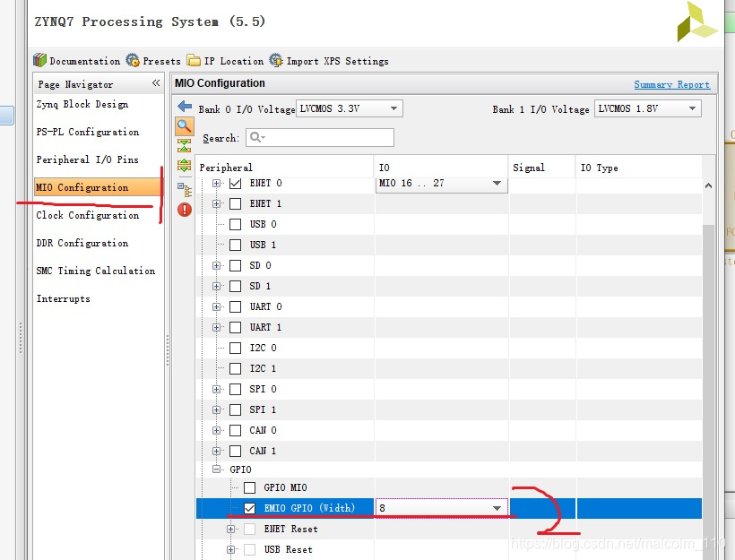
Task: Collapse the GPIO tree node
Action: point(216,469)
